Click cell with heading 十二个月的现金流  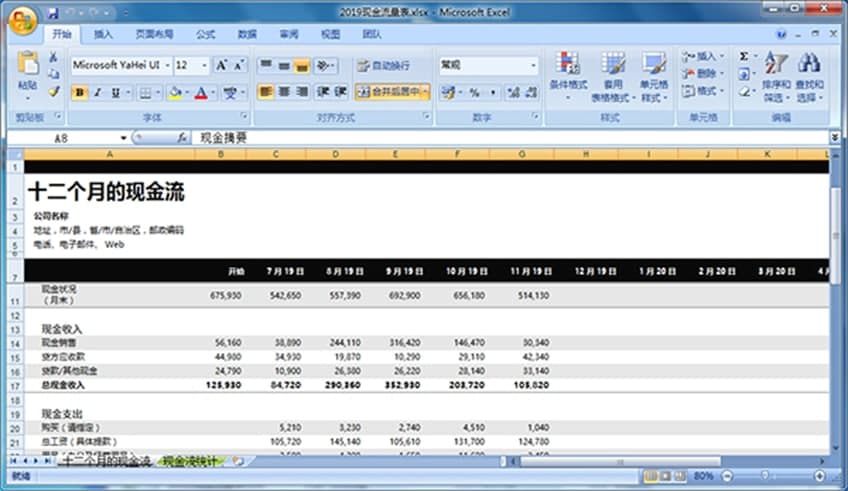tap(106, 192)
